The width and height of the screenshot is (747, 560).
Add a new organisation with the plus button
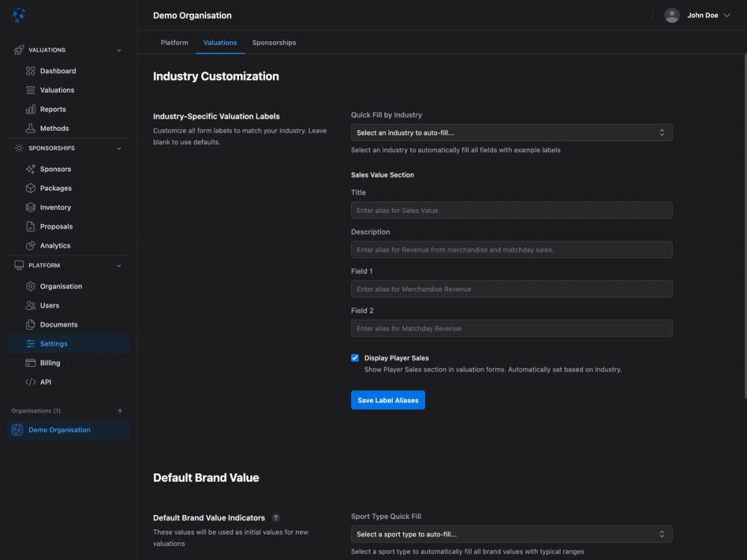point(120,410)
